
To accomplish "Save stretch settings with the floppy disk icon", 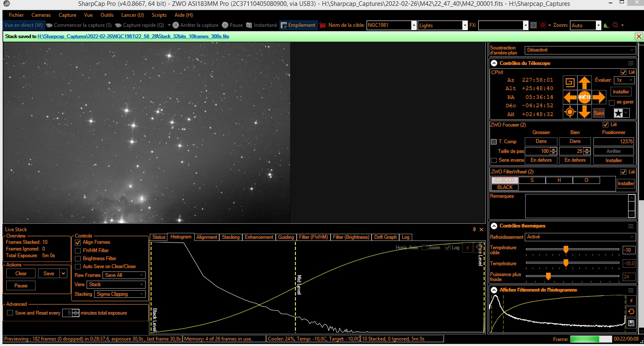I will (631, 323).
